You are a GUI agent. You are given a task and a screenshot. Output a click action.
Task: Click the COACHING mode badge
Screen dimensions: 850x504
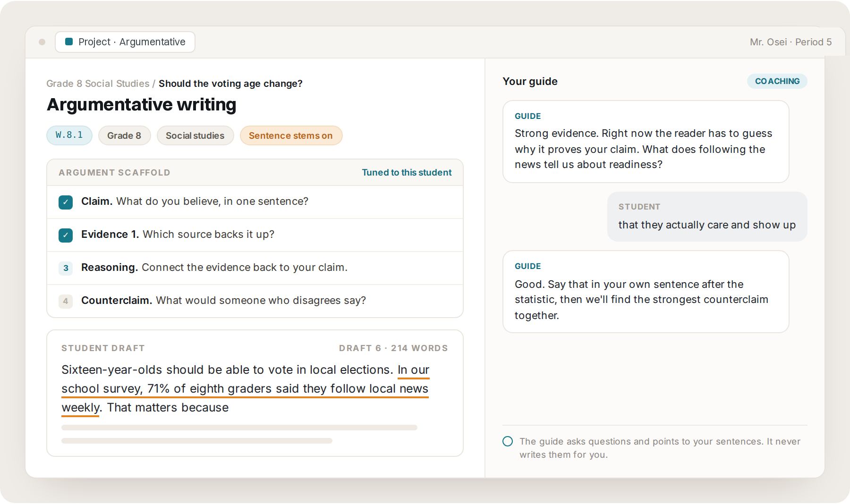tap(777, 81)
